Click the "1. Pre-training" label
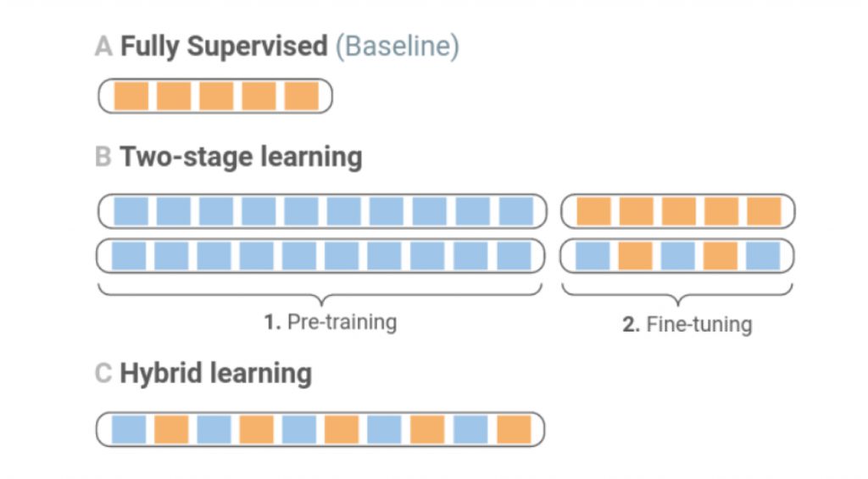Screen dimensions: 868x479 click(x=330, y=322)
